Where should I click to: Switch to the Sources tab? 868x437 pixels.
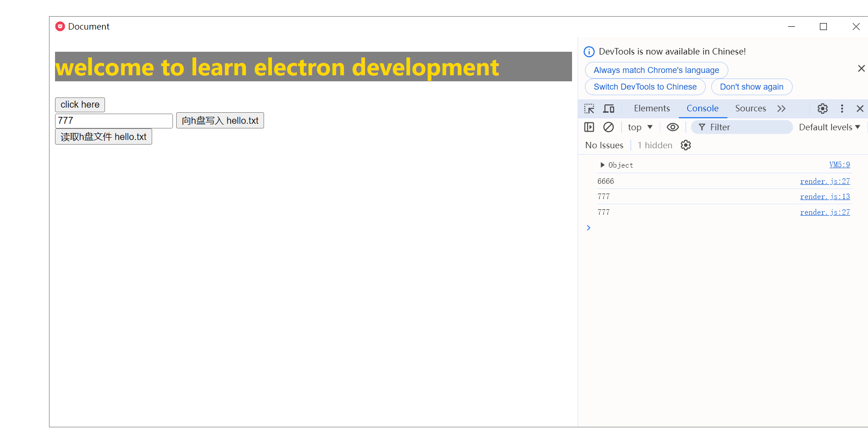click(x=751, y=109)
